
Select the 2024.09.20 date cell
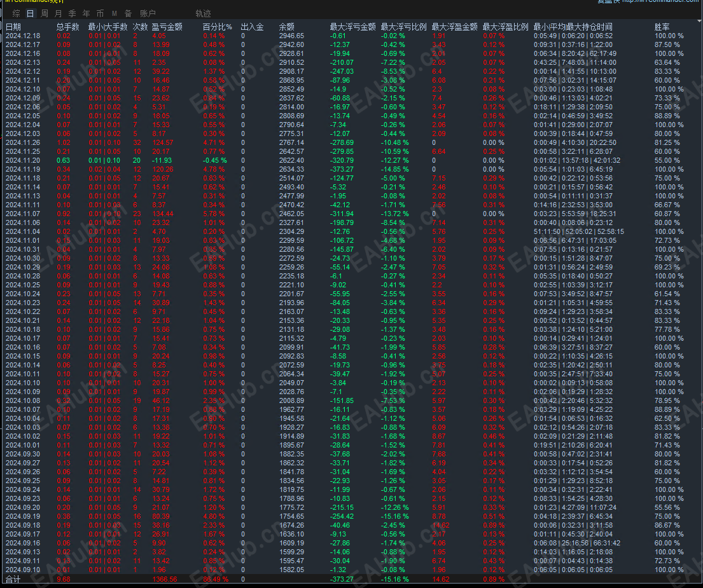[x=23, y=507]
